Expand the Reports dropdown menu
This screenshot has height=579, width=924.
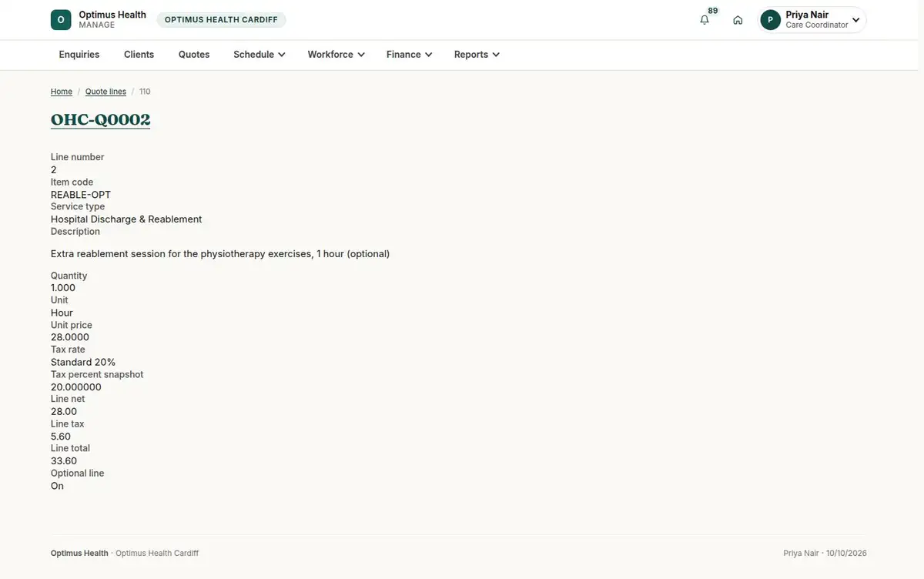(x=477, y=55)
